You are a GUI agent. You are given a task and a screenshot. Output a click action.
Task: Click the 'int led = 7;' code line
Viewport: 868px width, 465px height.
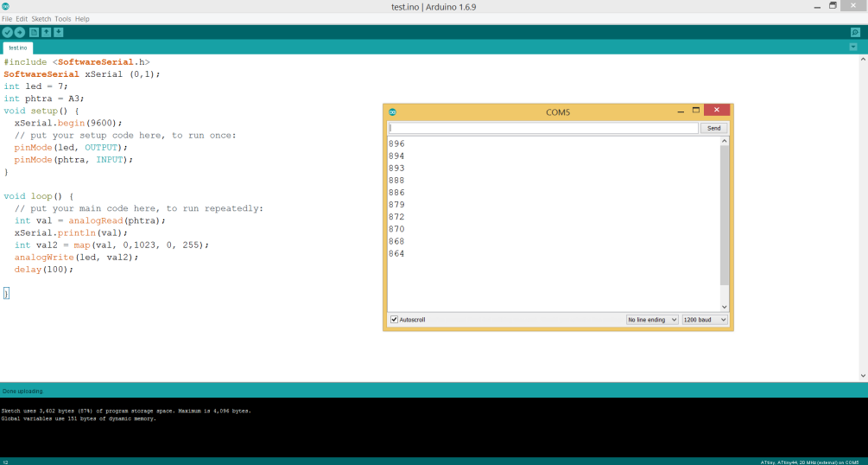pos(36,86)
